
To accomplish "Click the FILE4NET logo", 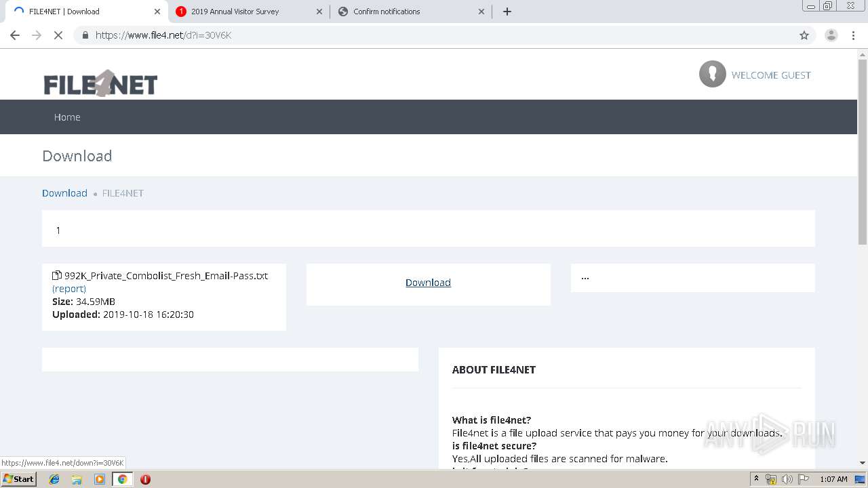I will pyautogui.click(x=100, y=83).
